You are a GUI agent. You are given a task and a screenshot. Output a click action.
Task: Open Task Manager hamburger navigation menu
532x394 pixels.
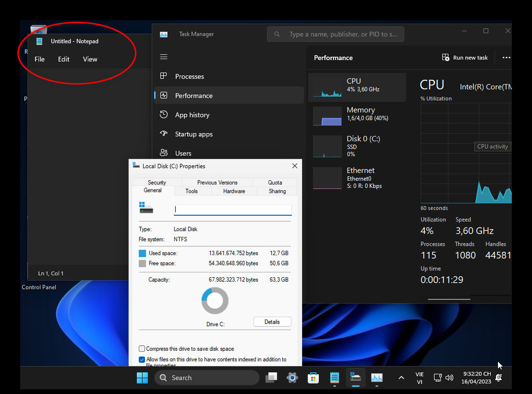coord(163,57)
